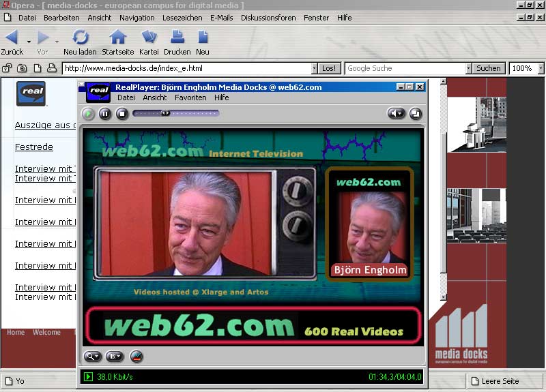Switch to Yo window tab
Screen dimensions: 546x392
38,381
